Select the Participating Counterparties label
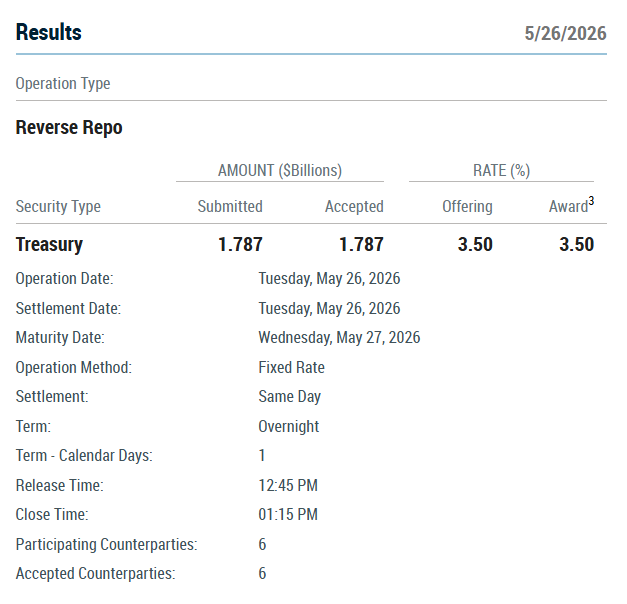The width and height of the screenshot is (627, 604). click(x=106, y=544)
